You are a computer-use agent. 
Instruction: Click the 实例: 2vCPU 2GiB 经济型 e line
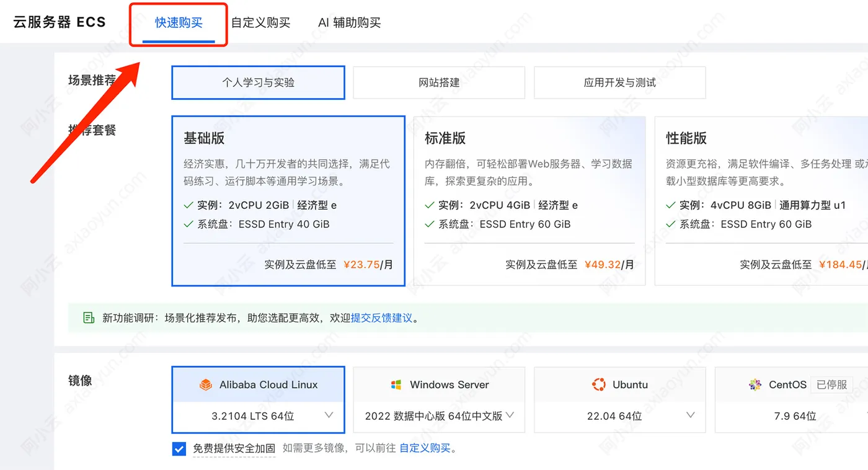[x=260, y=205]
